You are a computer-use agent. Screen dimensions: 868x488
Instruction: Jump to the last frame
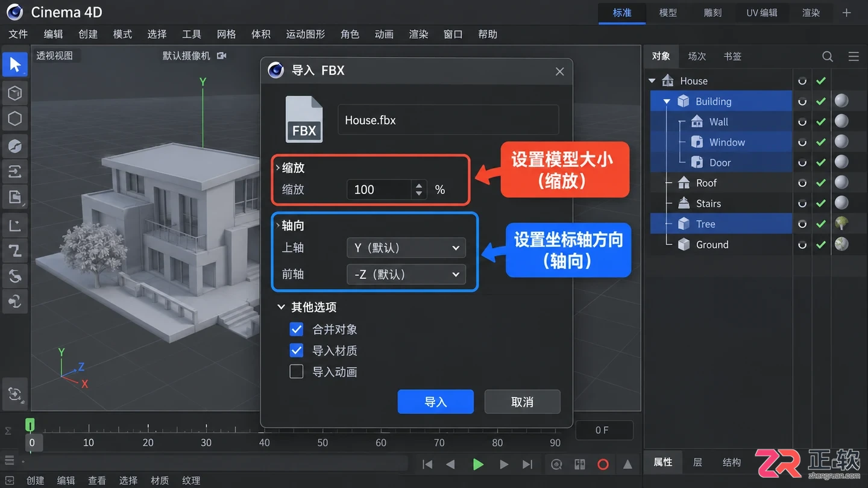pos(527,464)
